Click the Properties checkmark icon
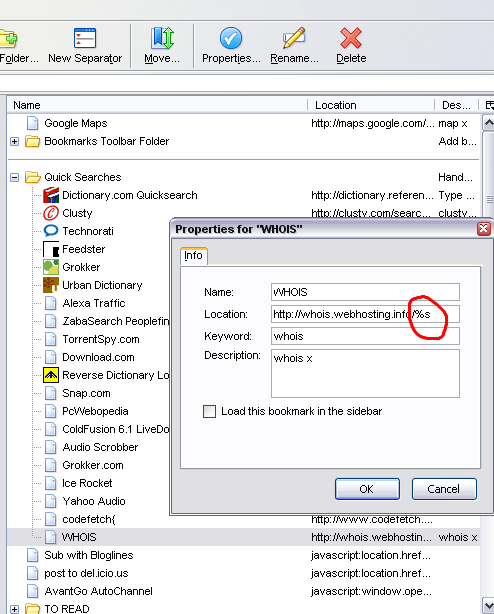Image resolution: width=494 pixels, height=614 pixels. (231, 38)
